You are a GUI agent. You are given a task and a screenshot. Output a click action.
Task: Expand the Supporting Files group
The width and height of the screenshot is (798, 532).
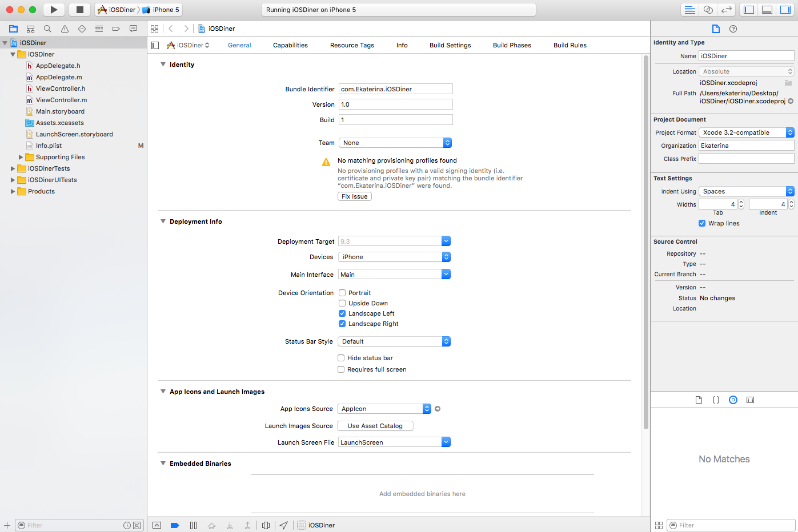coord(21,157)
